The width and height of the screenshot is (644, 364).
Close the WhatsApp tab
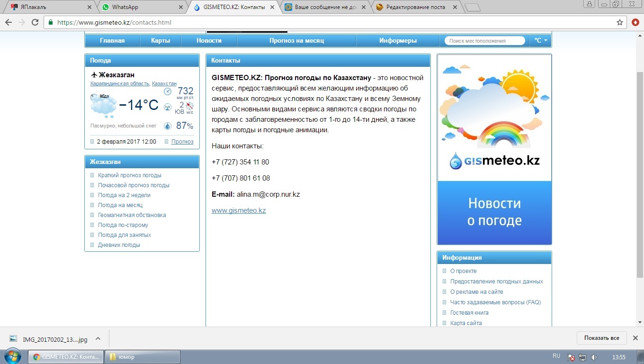[x=181, y=7]
